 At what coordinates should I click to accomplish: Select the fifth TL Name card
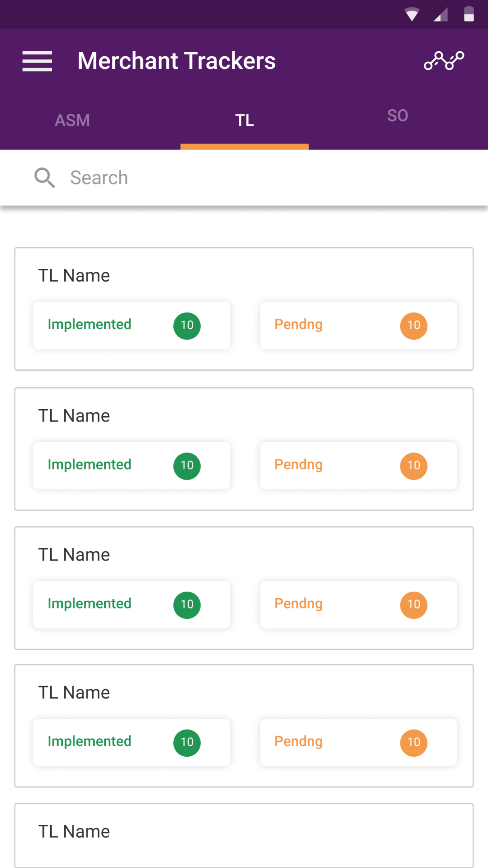tap(244, 836)
